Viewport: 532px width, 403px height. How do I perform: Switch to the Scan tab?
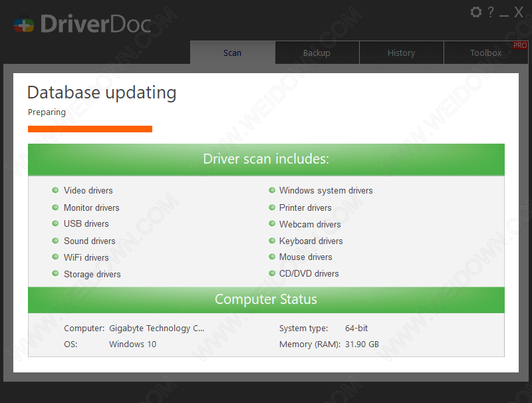[x=232, y=53]
